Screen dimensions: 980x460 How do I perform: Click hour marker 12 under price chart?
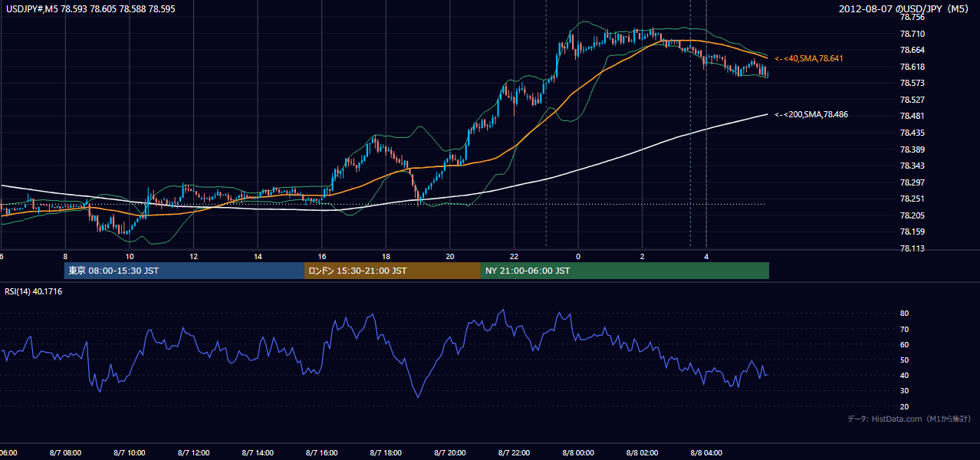(x=193, y=256)
